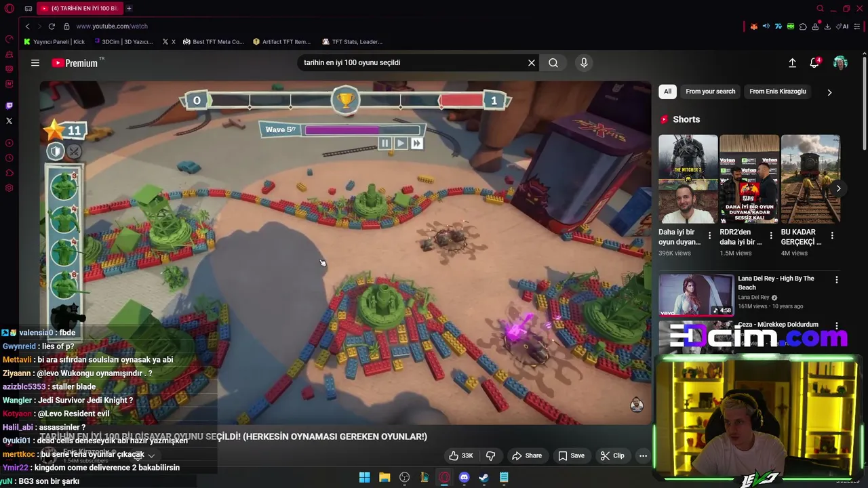Select the From Enis Kirazoglu chip
This screenshot has height=488, width=868.
[x=778, y=91]
